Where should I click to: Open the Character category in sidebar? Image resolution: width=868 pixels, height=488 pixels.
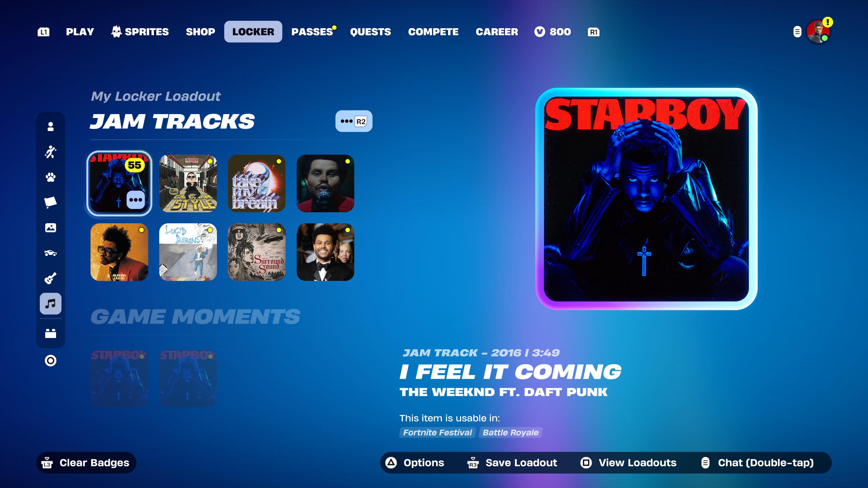coord(51,127)
